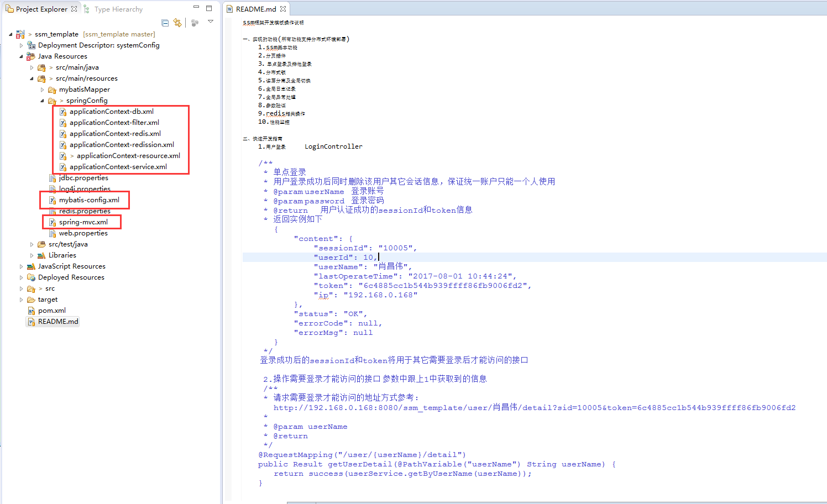Click the Focus on Active Task icon

pos(195,23)
